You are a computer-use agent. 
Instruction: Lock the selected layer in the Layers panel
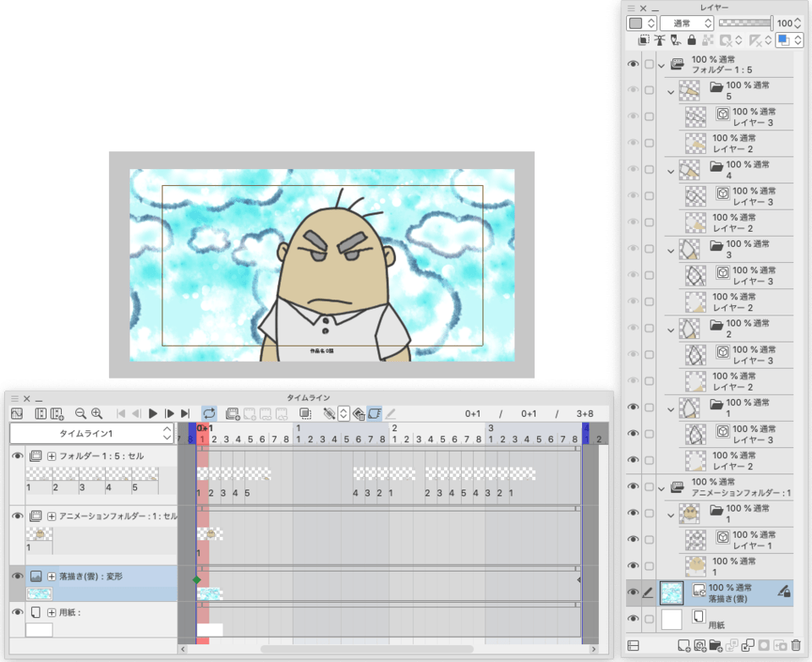691,40
